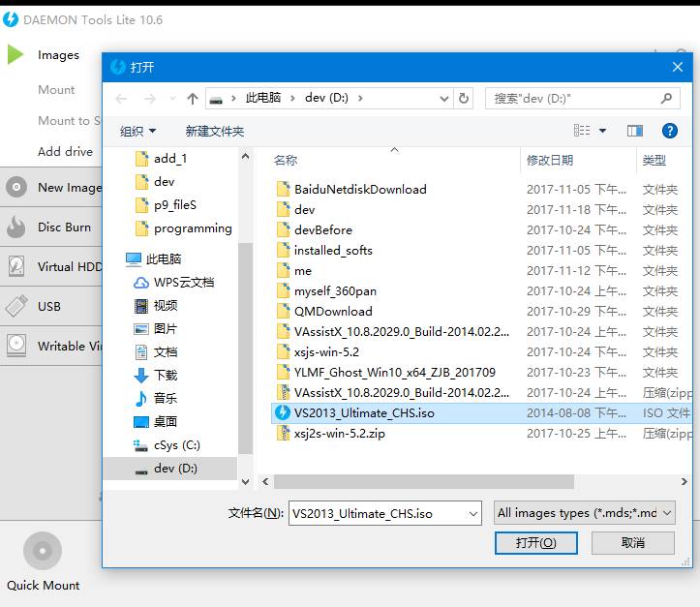Open the New Image disc icon
Viewport: 700px width, 607px height.
click(16, 187)
